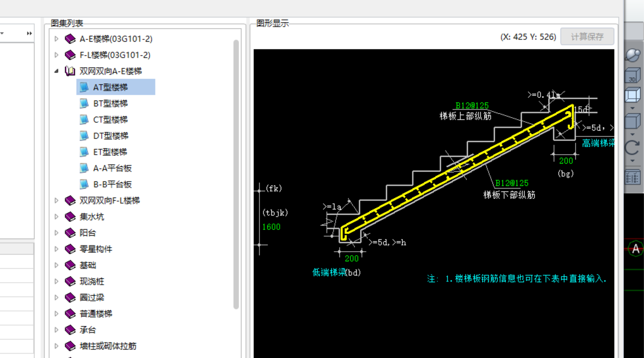Select the ET型楼梯 tree item
This screenshot has width=644, height=358.
pyautogui.click(x=110, y=152)
